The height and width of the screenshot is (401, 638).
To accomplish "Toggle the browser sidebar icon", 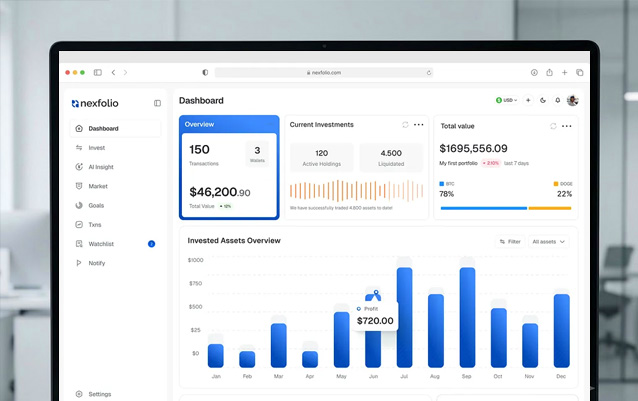I will (98, 72).
